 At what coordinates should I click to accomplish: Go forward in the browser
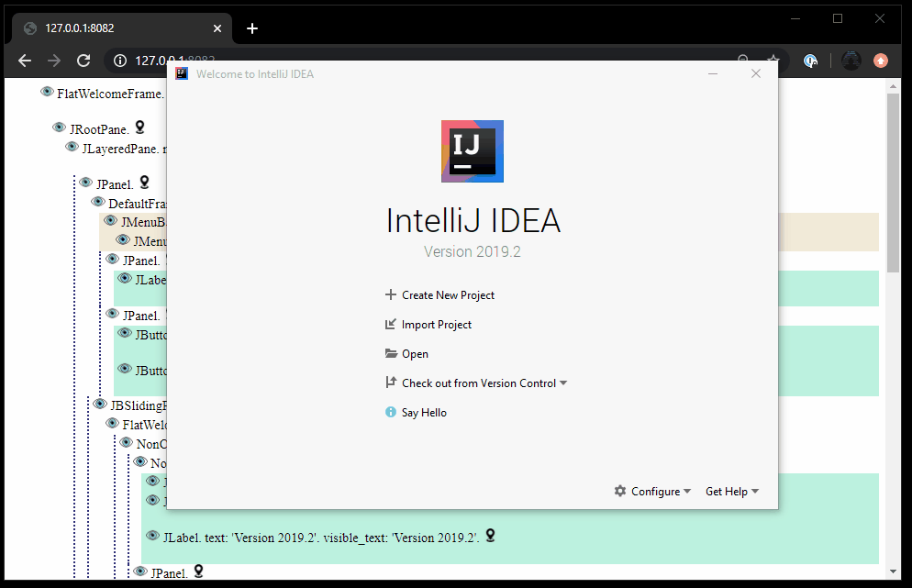click(x=54, y=61)
